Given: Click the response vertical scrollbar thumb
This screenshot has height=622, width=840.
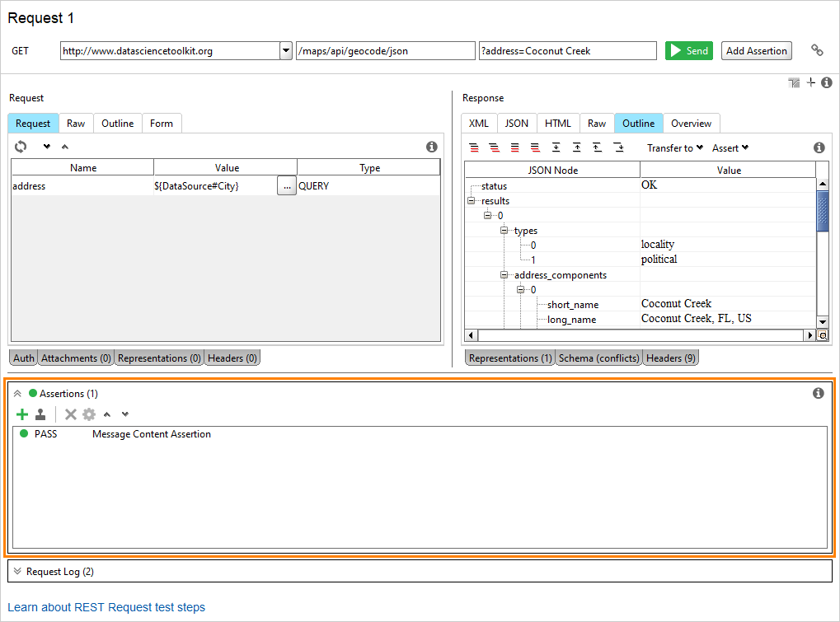Looking at the screenshot, I should [822, 210].
